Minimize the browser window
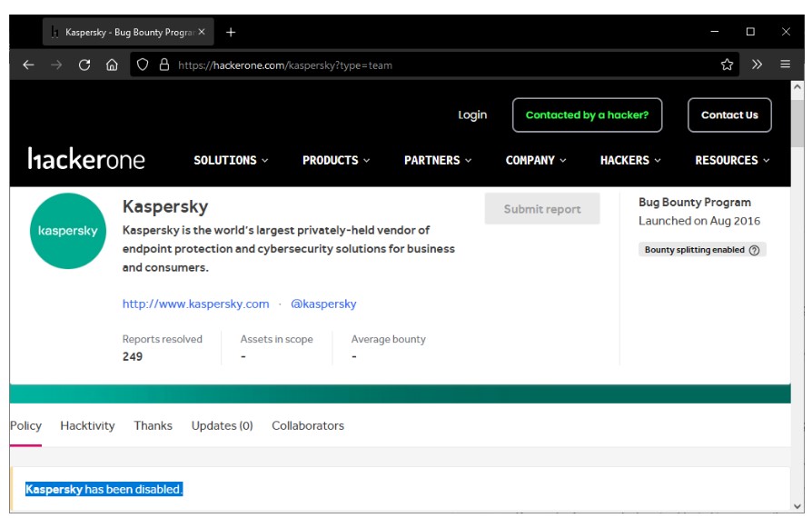This screenshot has height=518, width=812. [x=715, y=32]
